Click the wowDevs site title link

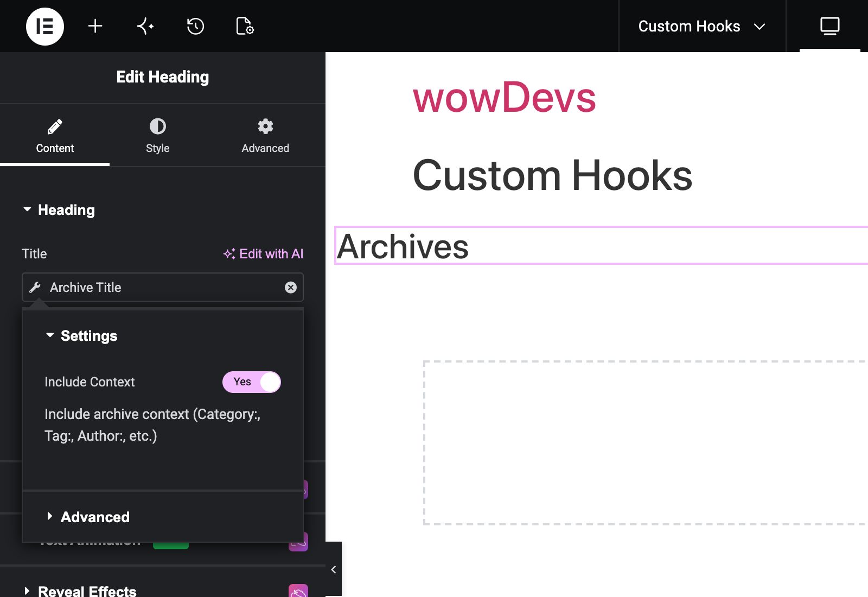coord(504,98)
